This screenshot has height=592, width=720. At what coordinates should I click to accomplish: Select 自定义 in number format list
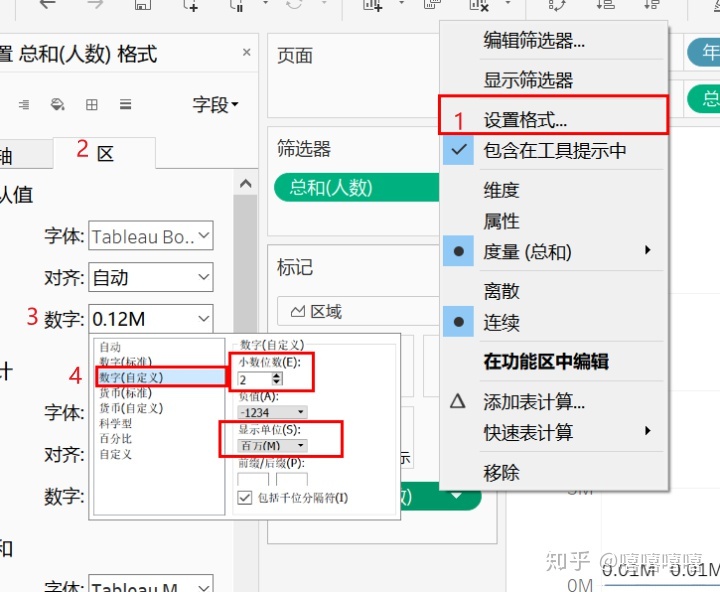tap(116, 454)
